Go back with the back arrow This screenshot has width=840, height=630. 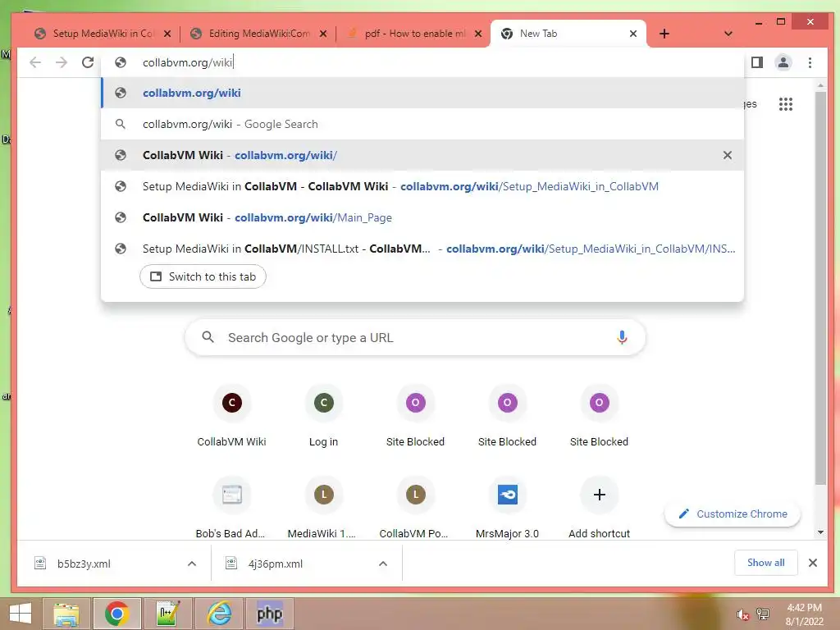click(x=35, y=62)
